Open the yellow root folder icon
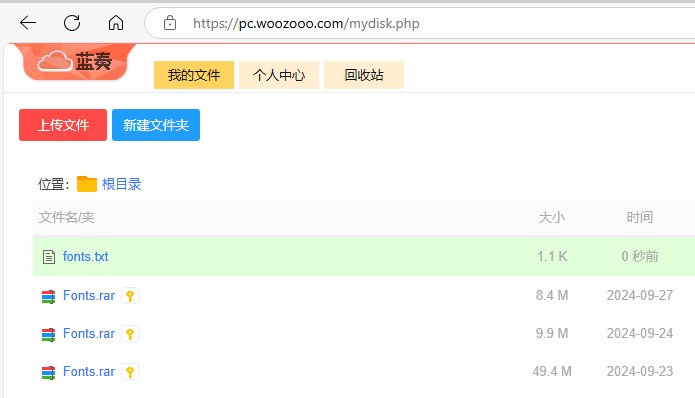This screenshot has width=695, height=398. click(87, 184)
